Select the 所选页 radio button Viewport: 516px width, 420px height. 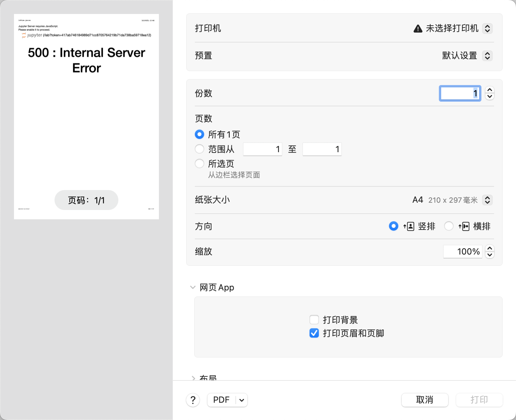[199, 163]
